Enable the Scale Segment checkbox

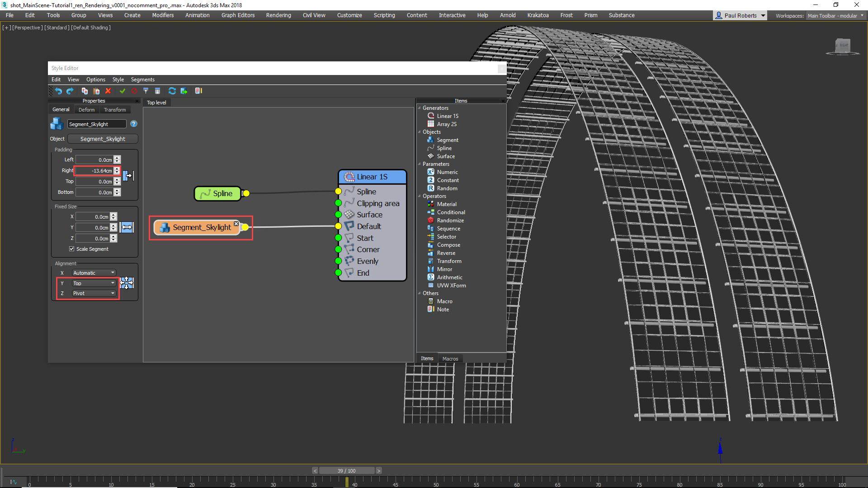tap(71, 249)
